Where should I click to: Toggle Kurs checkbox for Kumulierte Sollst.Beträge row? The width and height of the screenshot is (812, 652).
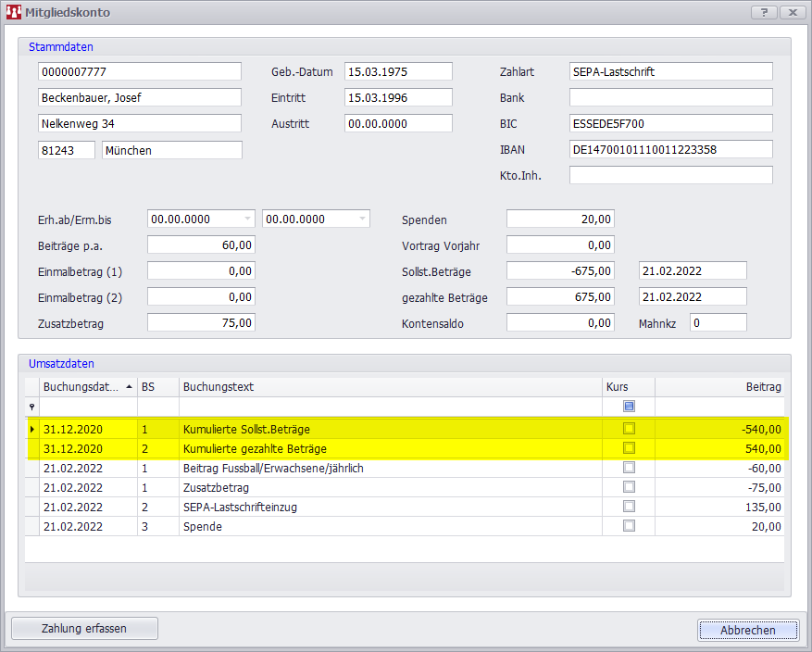(630, 429)
